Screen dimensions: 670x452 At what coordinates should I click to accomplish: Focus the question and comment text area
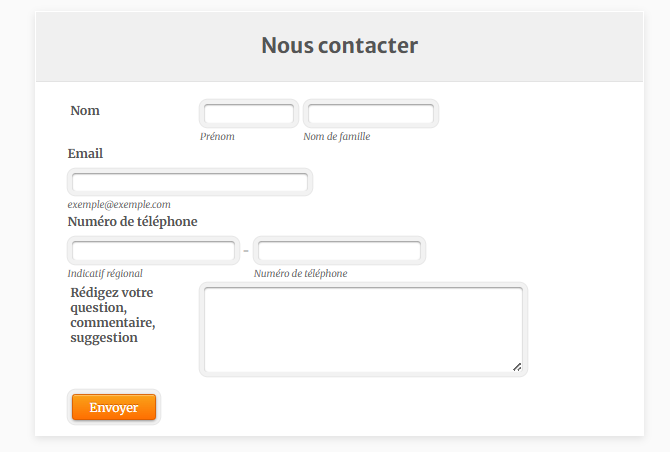point(363,330)
